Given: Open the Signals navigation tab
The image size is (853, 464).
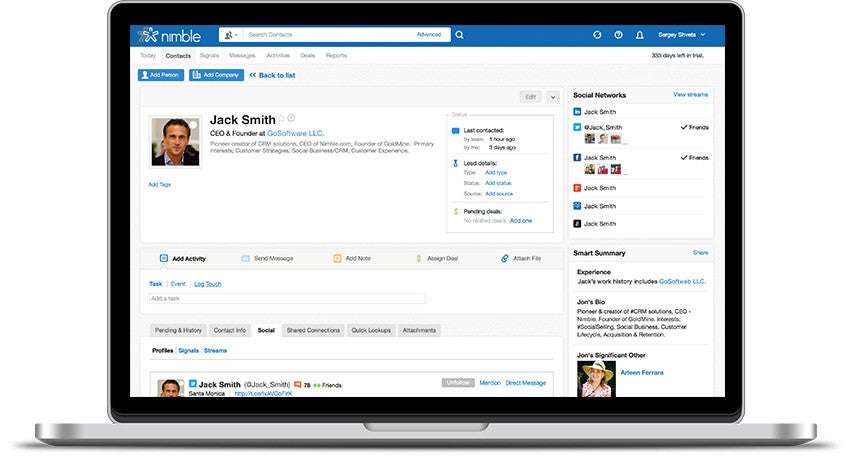Looking at the screenshot, I should [209, 55].
